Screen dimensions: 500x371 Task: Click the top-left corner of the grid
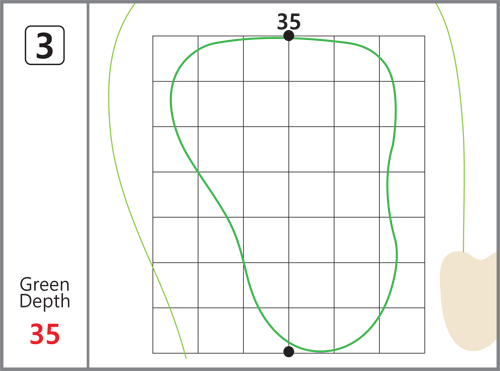click(153, 36)
